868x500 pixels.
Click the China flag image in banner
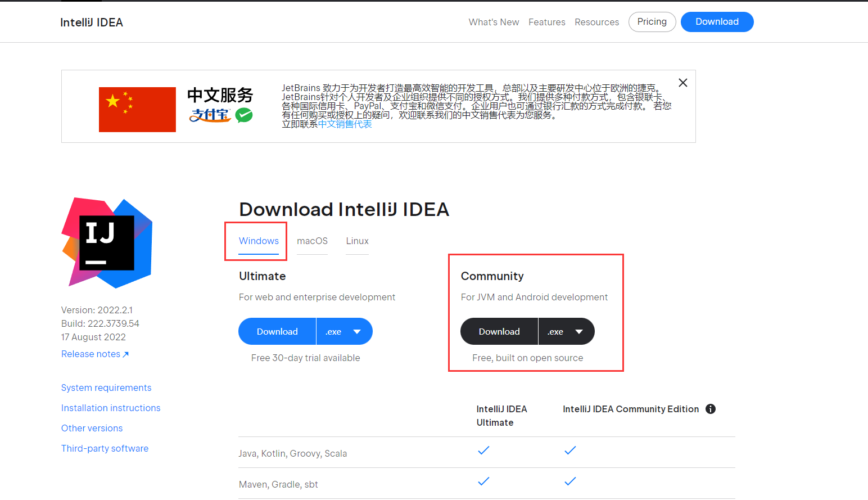tap(137, 110)
